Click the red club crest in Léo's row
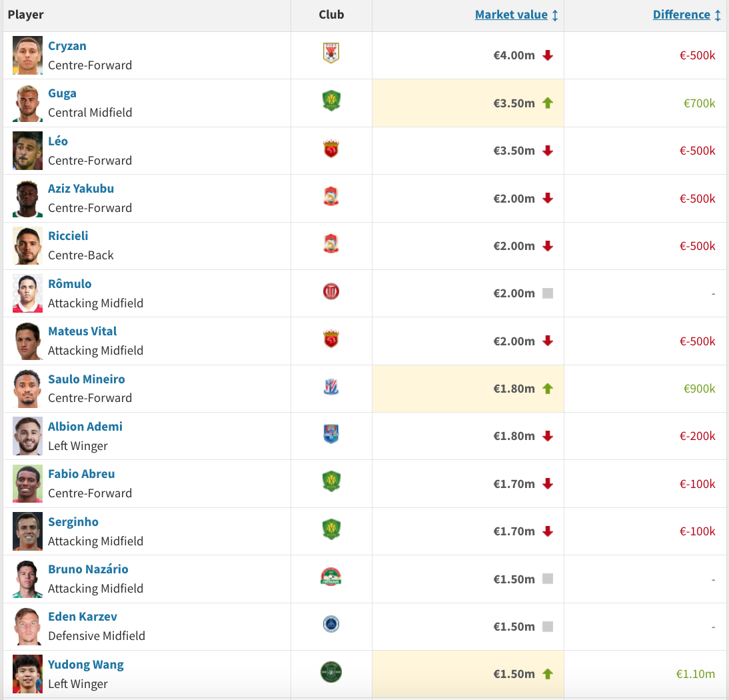Image resolution: width=729 pixels, height=700 pixels. [331, 149]
